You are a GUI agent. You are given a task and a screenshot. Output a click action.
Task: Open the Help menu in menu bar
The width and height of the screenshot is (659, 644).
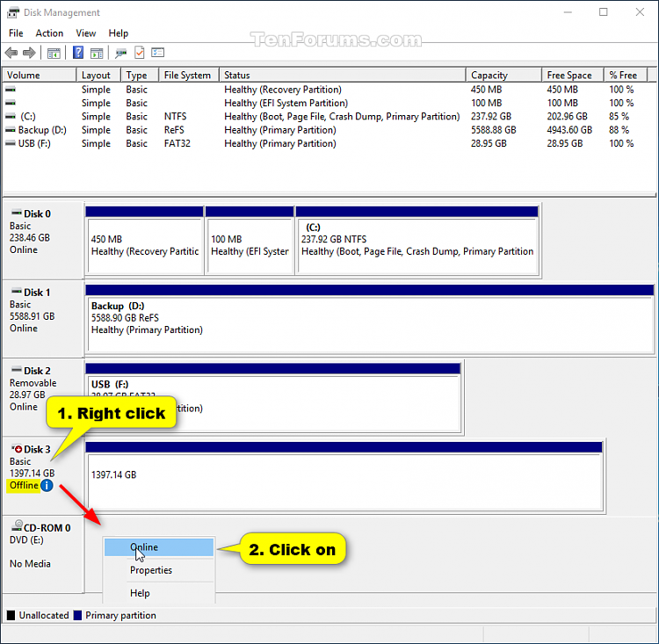[118, 33]
